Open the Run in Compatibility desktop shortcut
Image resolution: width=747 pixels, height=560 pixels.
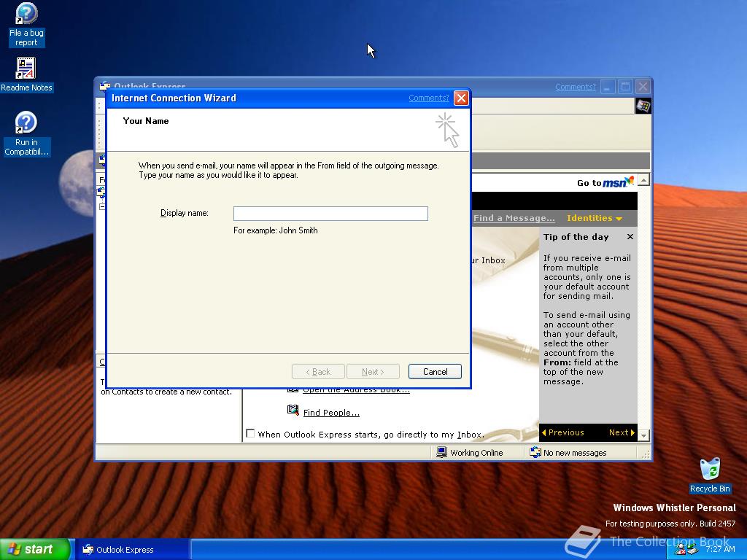(26, 134)
